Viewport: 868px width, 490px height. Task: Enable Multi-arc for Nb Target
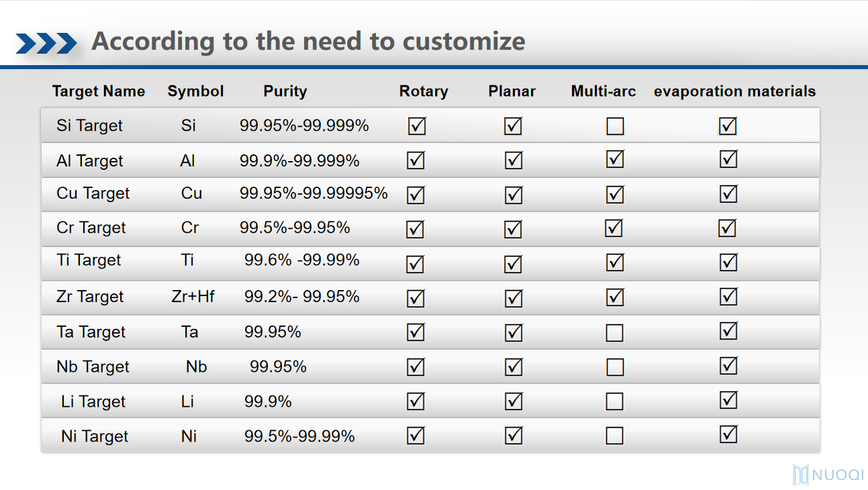tap(615, 367)
